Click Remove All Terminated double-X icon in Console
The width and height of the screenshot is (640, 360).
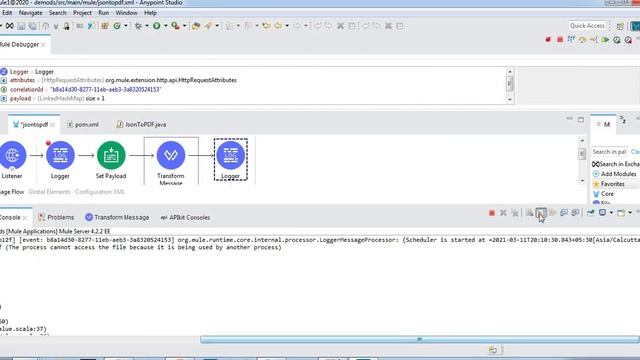pos(515,213)
